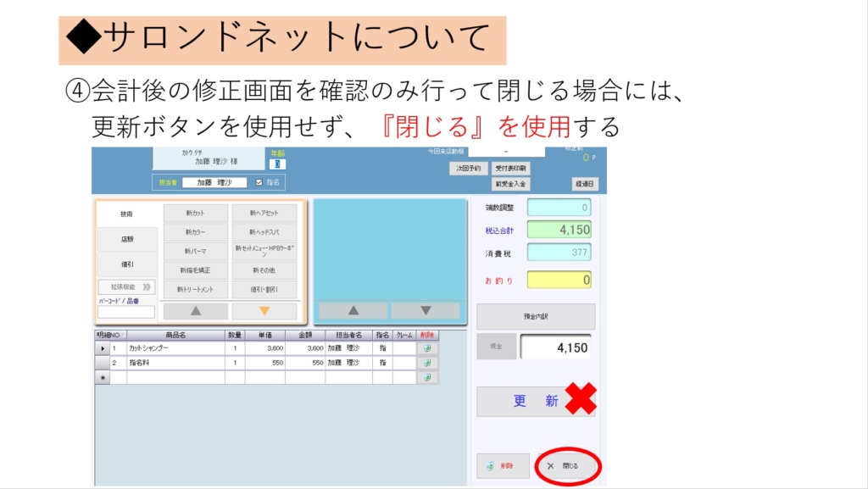This screenshot has height=489, width=868.
Task: Open the 預金内訳 button
Action: tap(536, 316)
